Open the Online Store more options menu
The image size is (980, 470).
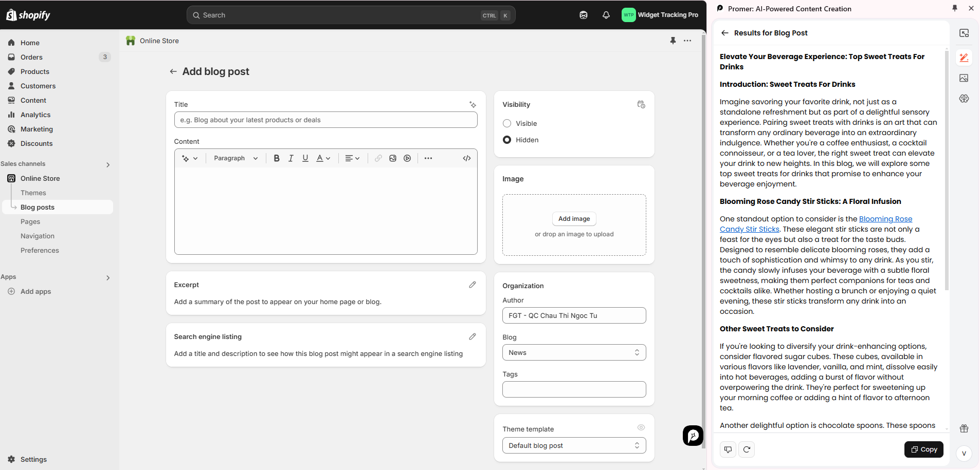pyautogui.click(x=687, y=41)
